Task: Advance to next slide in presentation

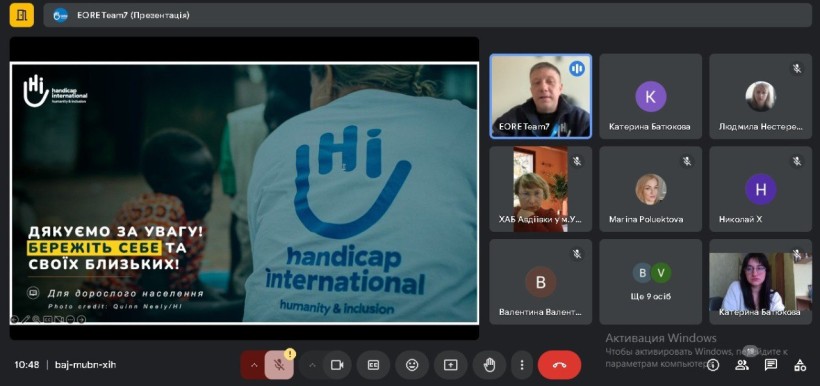Action: [82, 319]
